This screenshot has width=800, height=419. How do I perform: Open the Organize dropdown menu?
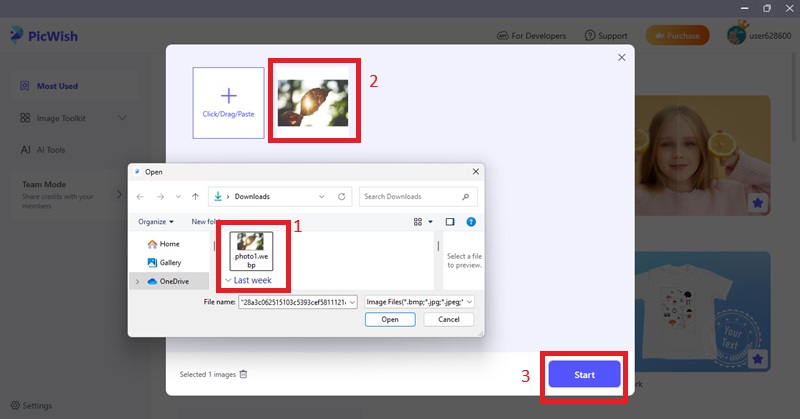point(156,221)
